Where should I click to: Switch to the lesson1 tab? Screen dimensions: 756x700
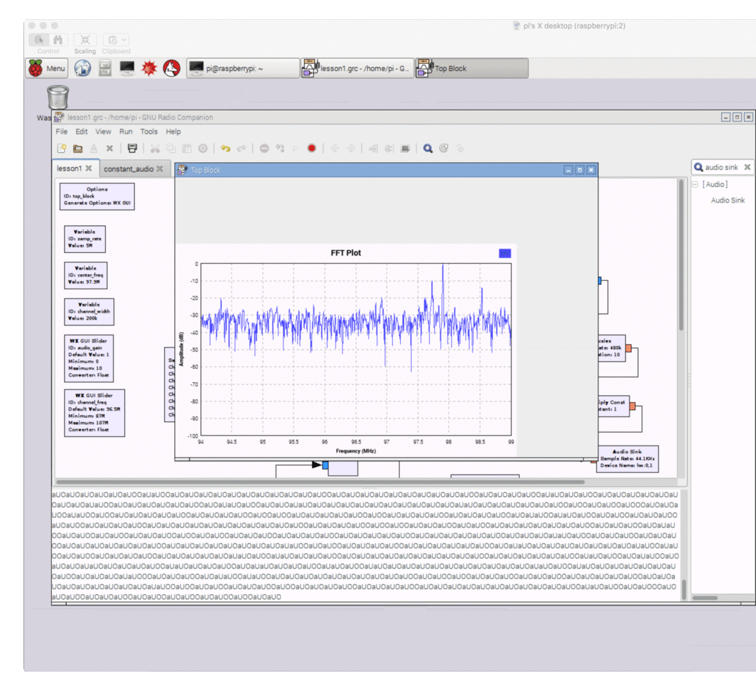pyautogui.click(x=70, y=168)
